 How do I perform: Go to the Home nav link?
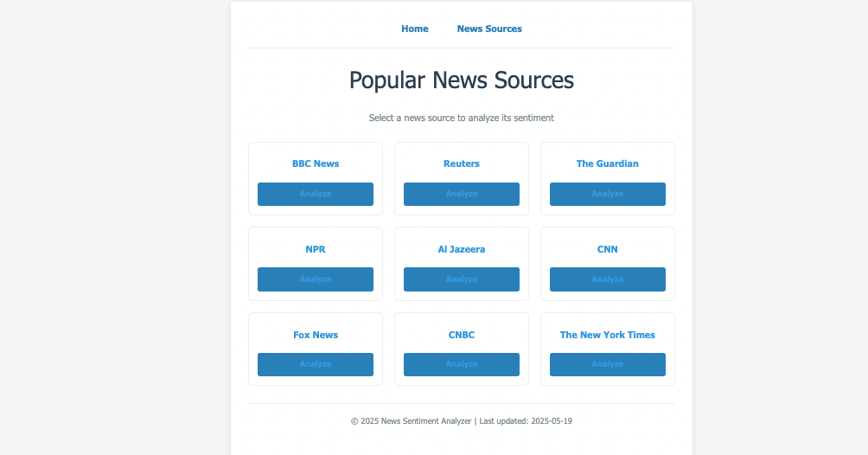[415, 29]
